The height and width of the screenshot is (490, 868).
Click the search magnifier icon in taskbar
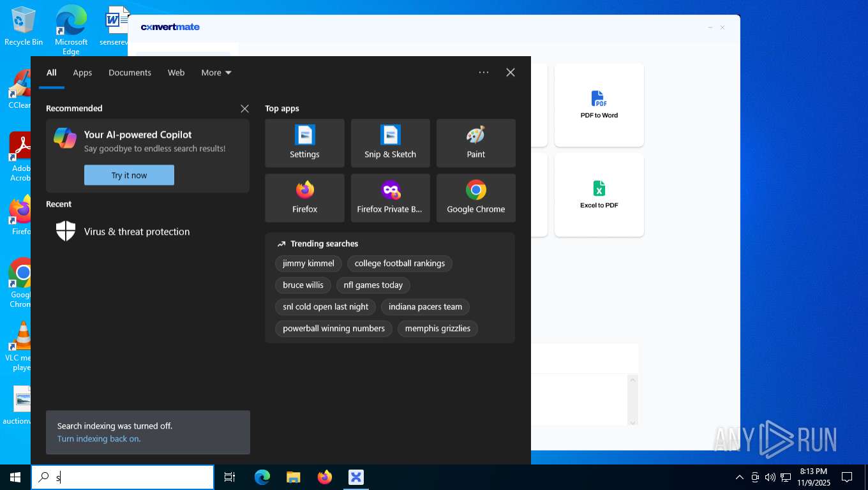(x=43, y=477)
